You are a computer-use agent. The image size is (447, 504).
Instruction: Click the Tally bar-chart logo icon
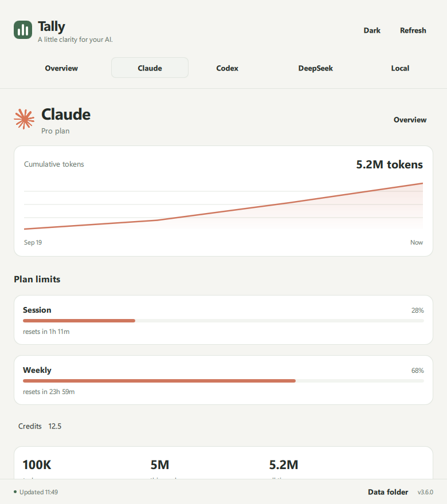23,30
